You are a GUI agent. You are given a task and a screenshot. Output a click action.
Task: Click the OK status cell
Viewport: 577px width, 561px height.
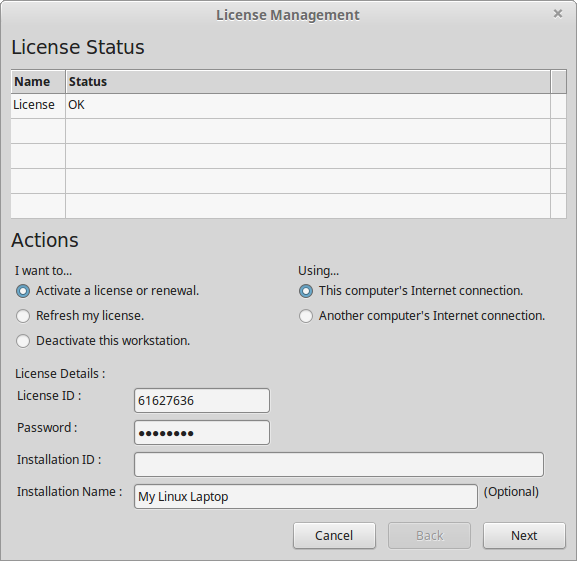click(308, 105)
